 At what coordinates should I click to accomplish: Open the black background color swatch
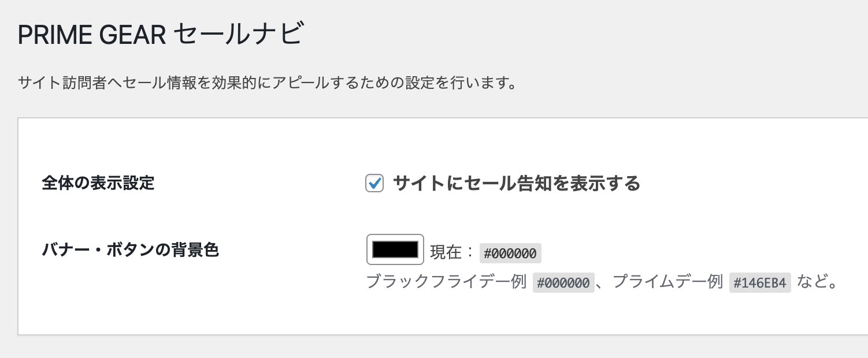(x=395, y=249)
